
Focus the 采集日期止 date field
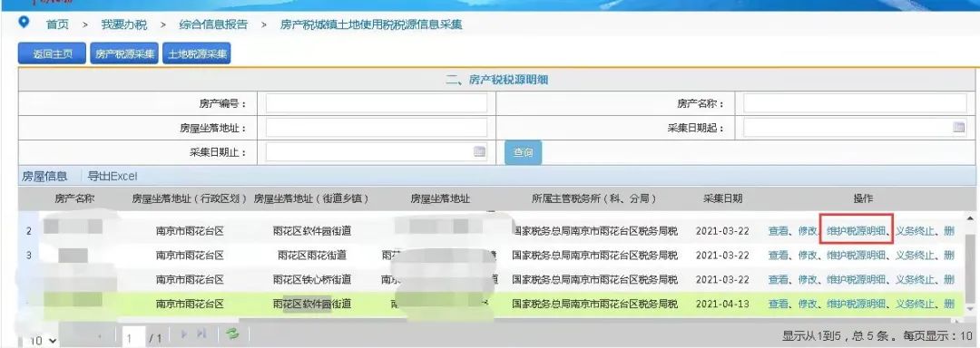[x=377, y=151]
